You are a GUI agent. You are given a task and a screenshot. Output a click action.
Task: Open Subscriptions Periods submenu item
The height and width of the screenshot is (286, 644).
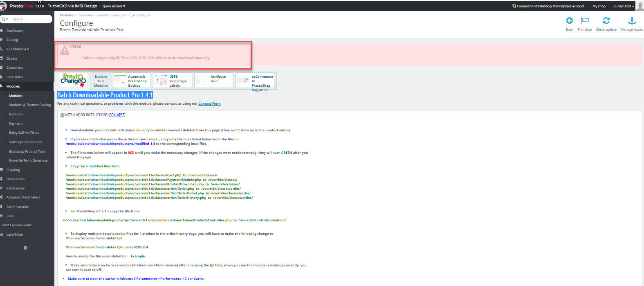coord(25,142)
